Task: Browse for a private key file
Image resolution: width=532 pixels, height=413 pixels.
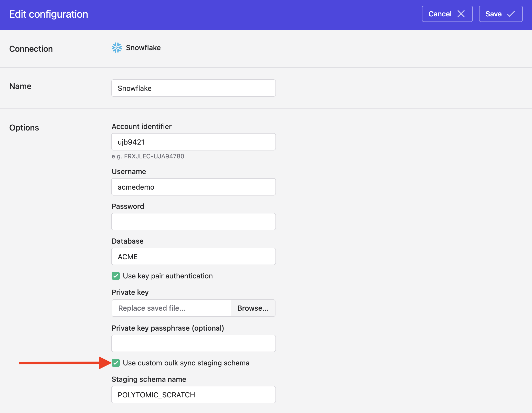Action: click(253, 308)
